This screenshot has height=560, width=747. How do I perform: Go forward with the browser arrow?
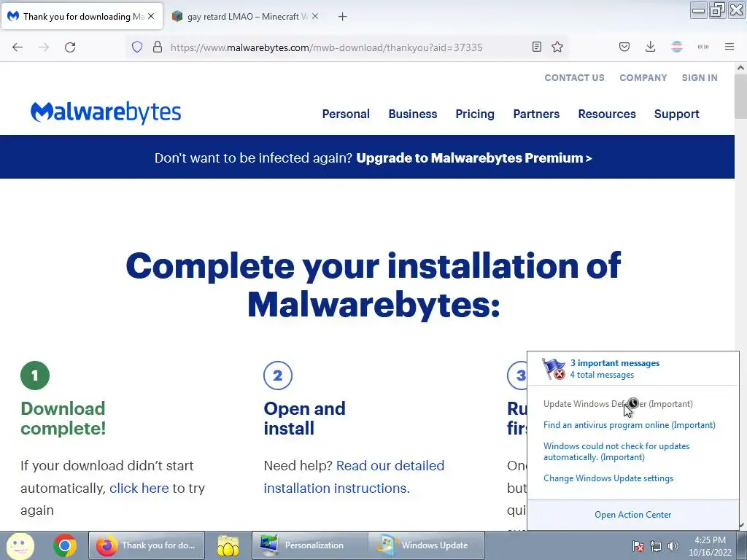click(x=44, y=47)
